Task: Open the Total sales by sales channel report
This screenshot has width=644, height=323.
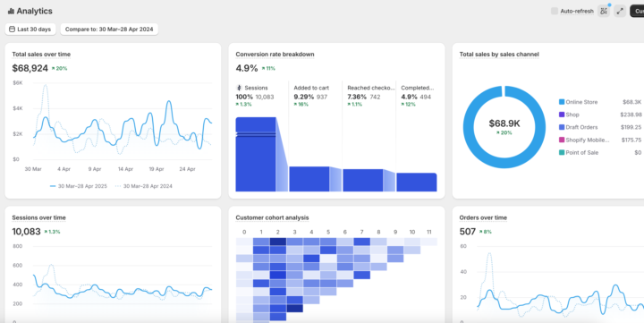Action: (x=499, y=55)
